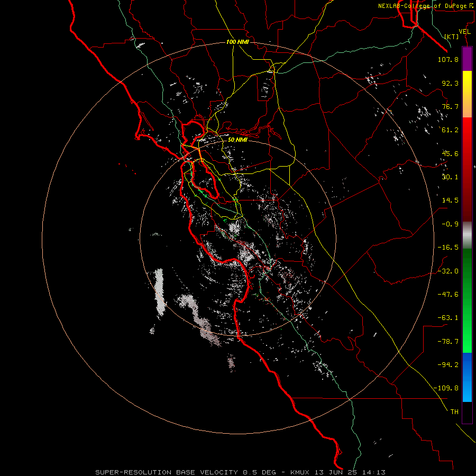The width and height of the screenshot is (476, 476).
Task: Click the -78.7 velocity scale value
Action: (x=448, y=342)
